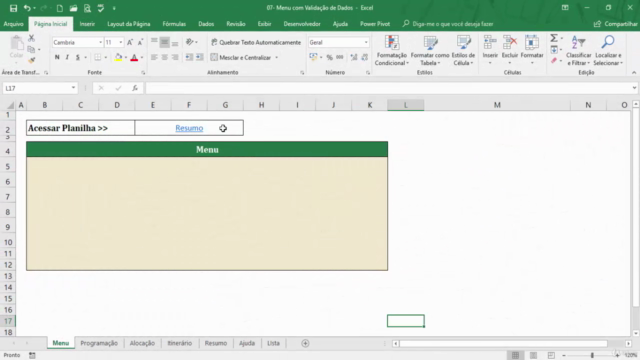This screenshot has width=640, height=360.
Task: Toggle bold formatting (N)
Action: (x=57, y=58)
